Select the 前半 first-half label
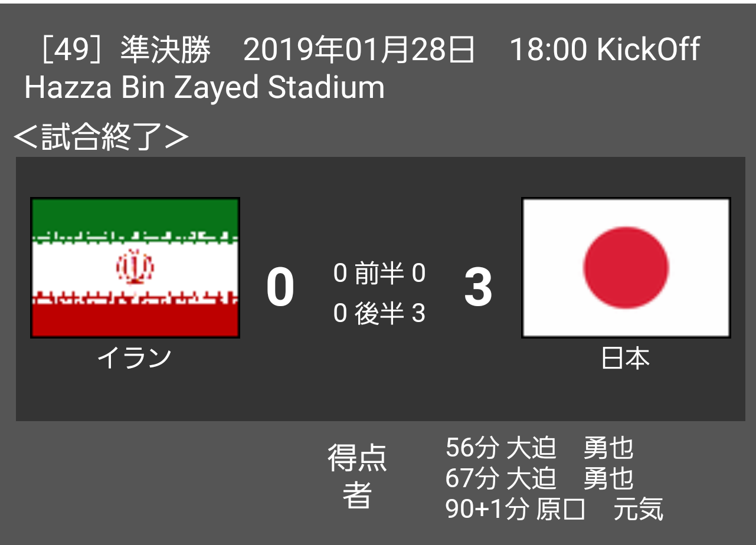Image resolution: width=756 pixels, height=545 pixels. (x=379, y=274)
